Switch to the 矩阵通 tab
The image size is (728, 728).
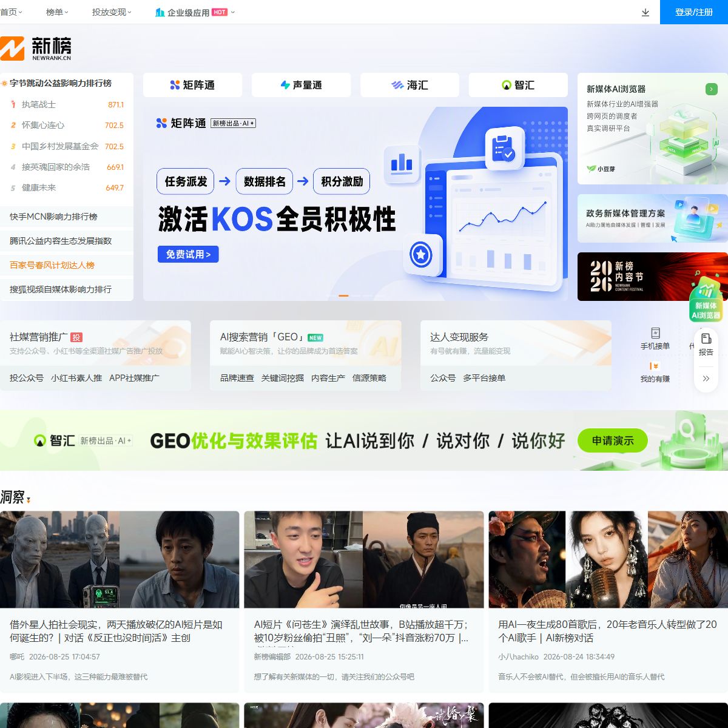click(192, 85)
